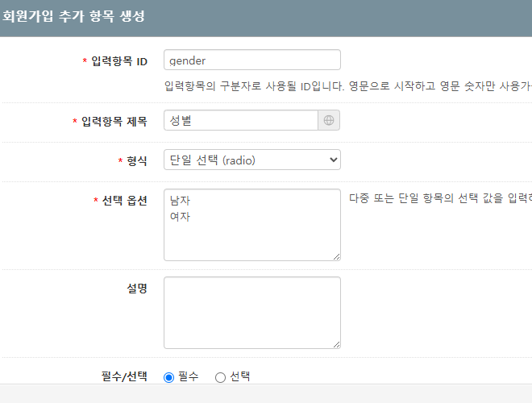Click the 필수 label text

189,376
